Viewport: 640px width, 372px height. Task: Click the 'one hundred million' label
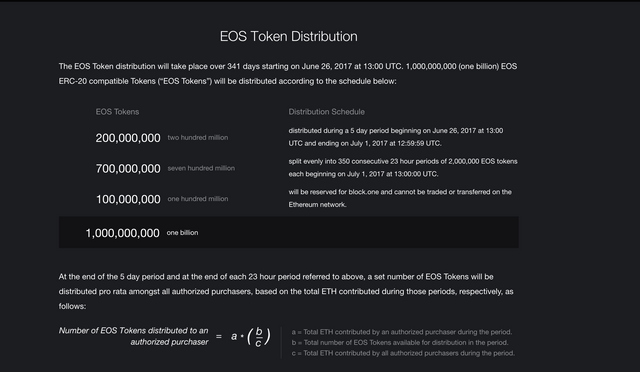[x=198, y=199]
